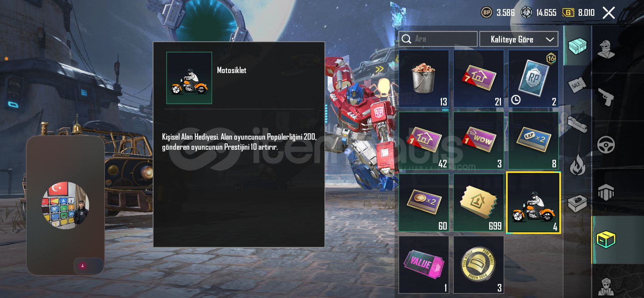This screenshot has width=644, height=298.
Task: Select the pink VALUE ticket
Action: tap(424, 265)
